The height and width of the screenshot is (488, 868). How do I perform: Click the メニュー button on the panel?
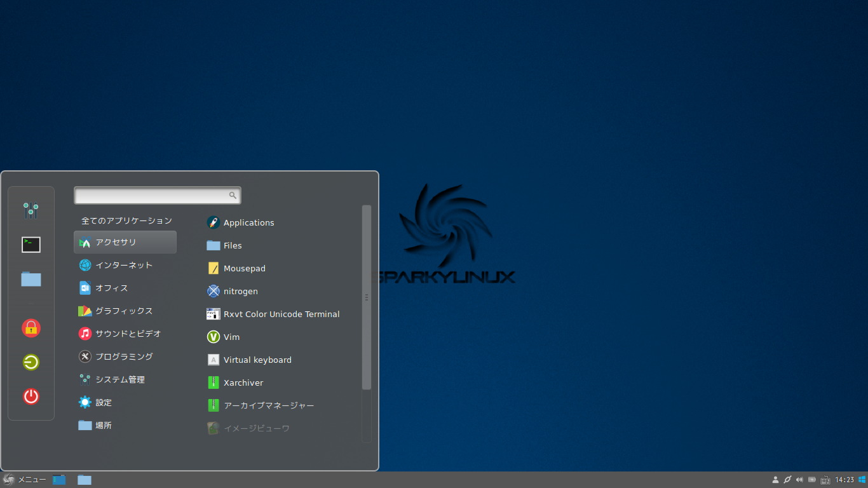25,480
